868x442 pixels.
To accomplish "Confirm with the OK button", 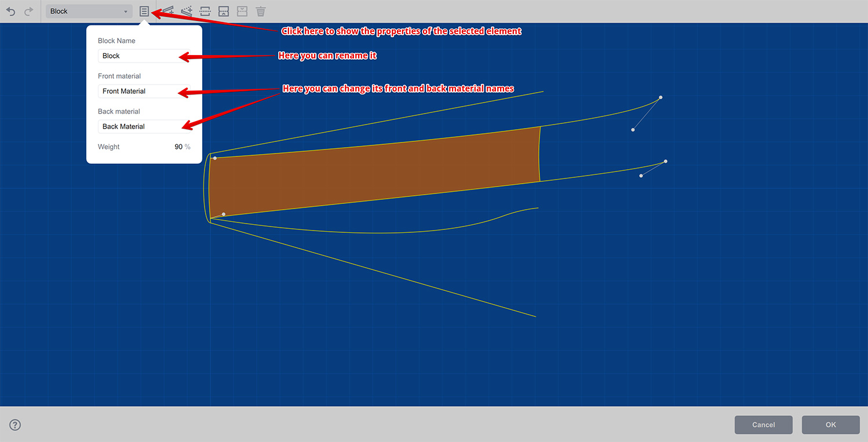I will pyautogui.click(x=831, y=425).
